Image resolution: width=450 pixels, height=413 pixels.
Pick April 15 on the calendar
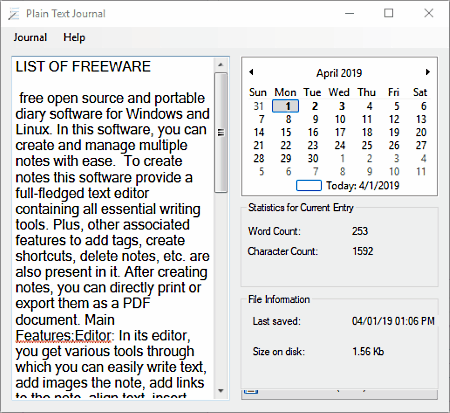[x=286, y=132]
